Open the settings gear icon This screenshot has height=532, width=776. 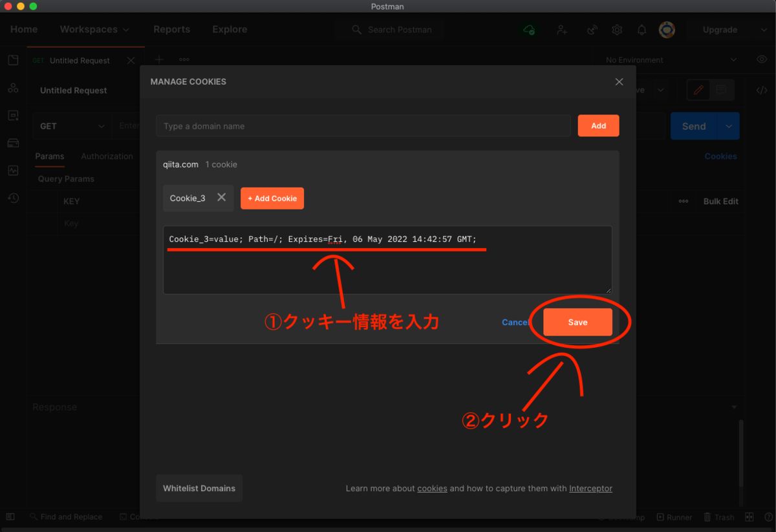[x=618, y=30]
